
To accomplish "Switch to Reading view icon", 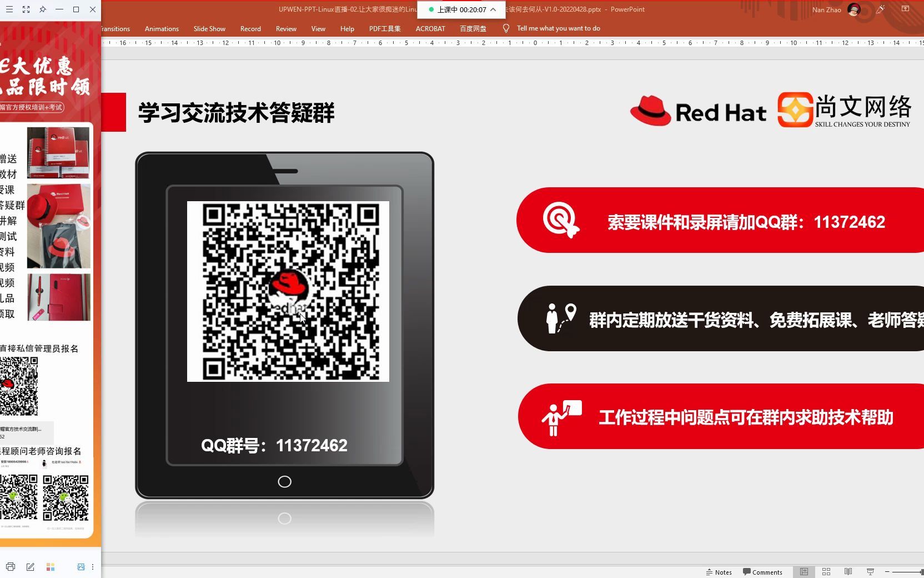I will pyautogui.click(x=848, y=571).
